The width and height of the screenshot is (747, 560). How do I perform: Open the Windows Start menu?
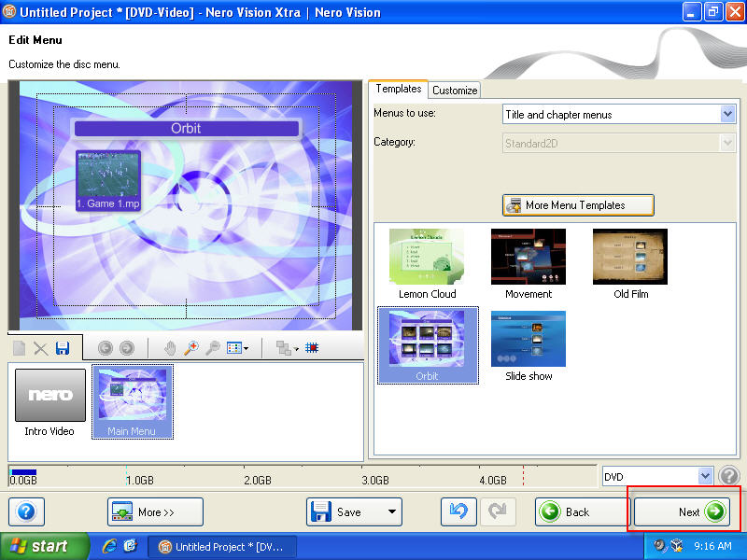pyautogui.click(x=44, y=546)
